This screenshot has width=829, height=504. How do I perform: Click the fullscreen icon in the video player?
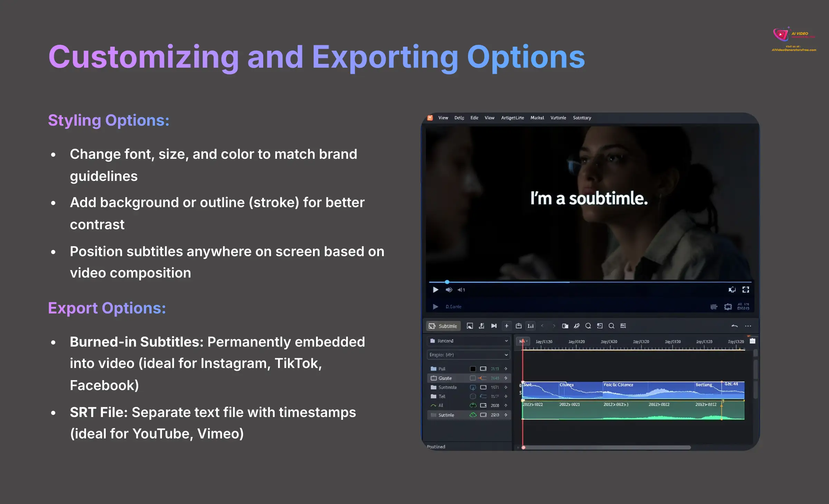[x=746, y=290]
